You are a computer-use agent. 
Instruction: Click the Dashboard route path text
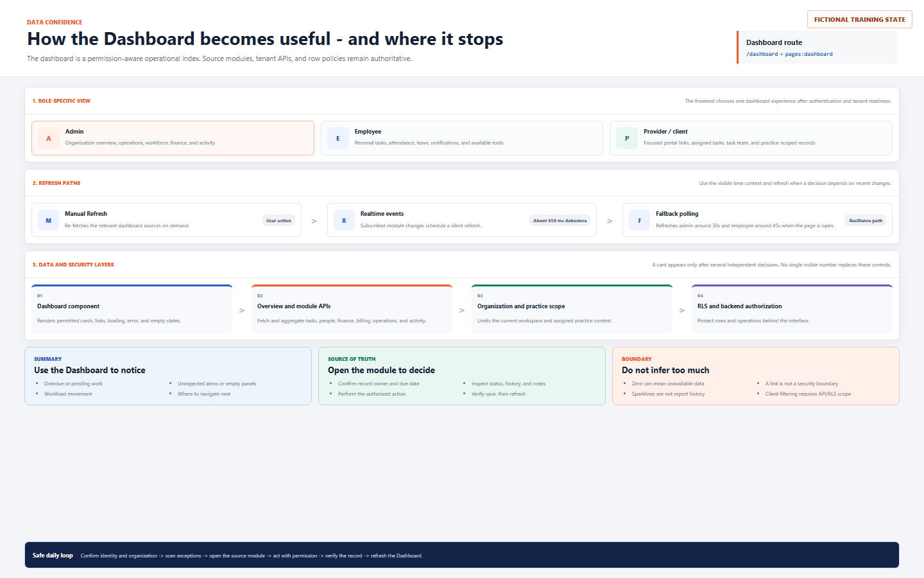(789, 54)
